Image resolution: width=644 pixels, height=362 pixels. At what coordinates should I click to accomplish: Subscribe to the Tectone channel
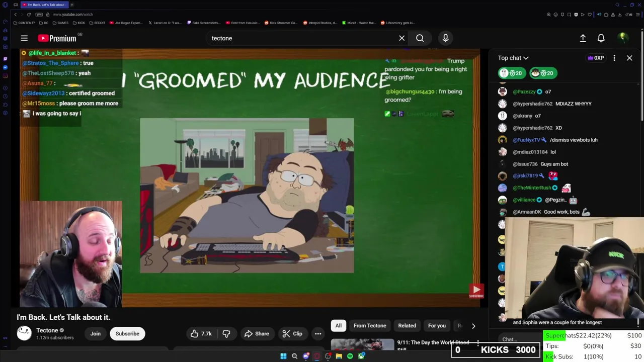[x=127, y=334]
